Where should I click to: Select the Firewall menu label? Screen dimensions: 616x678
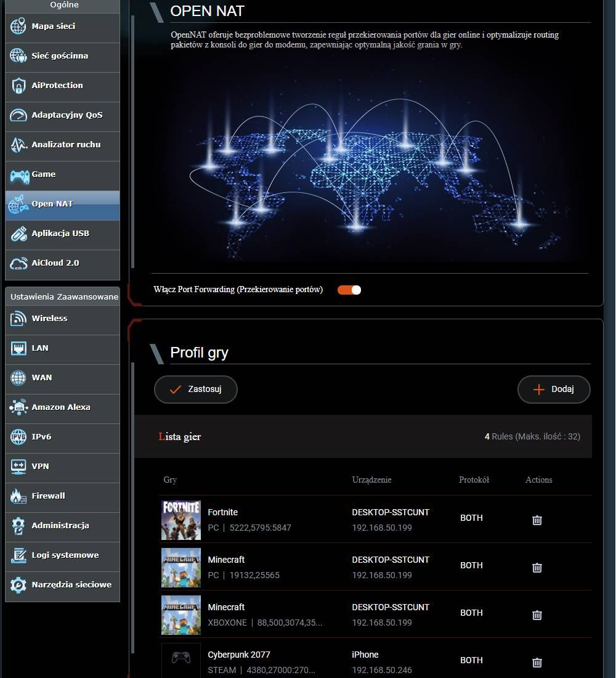(49, 496)
